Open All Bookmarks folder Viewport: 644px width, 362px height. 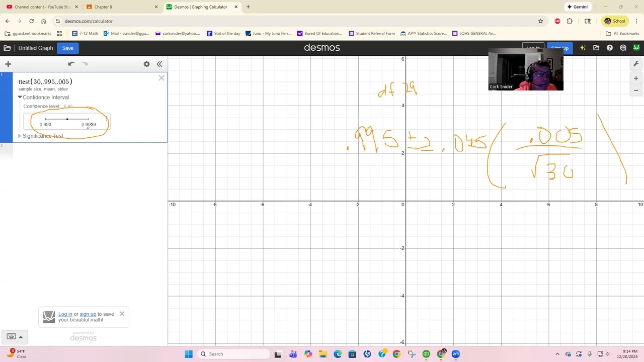click(622, 34)
